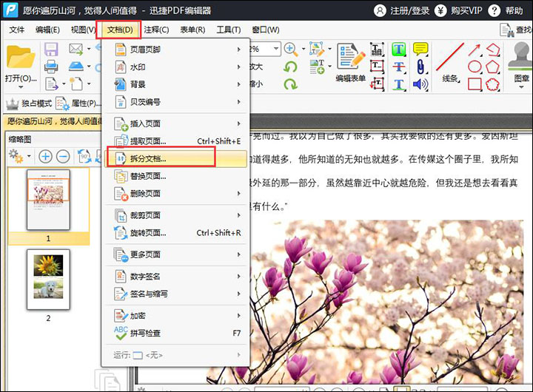
Task: Expand the 签名与缩写 submenu
Action: click(x=176, y=294)
